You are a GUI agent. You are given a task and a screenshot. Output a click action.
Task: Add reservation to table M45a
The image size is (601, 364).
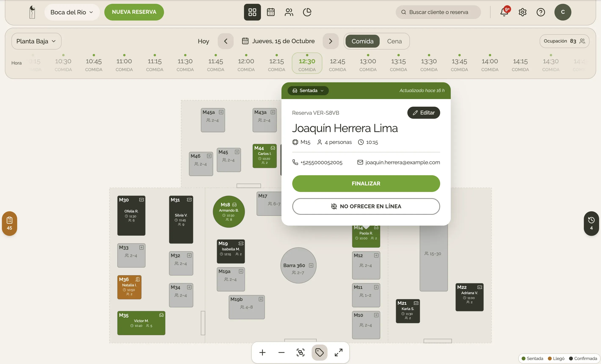coord(221,112)
